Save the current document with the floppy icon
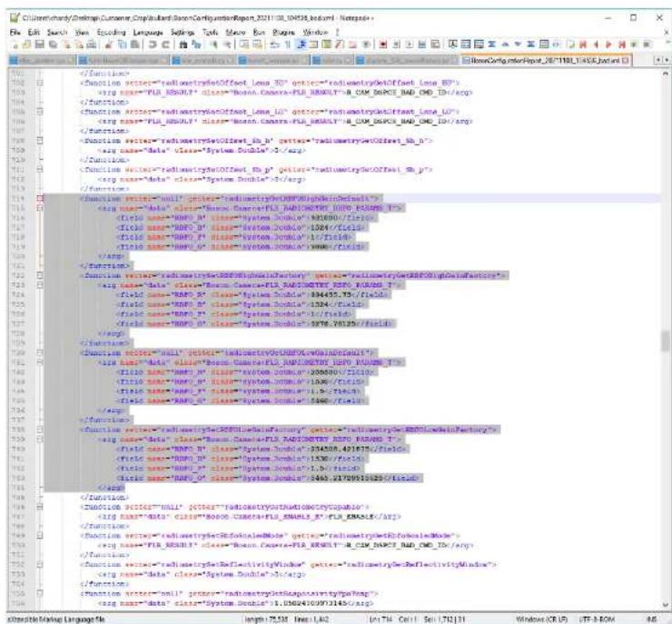672x624 pixels. [x=39, y=45]
